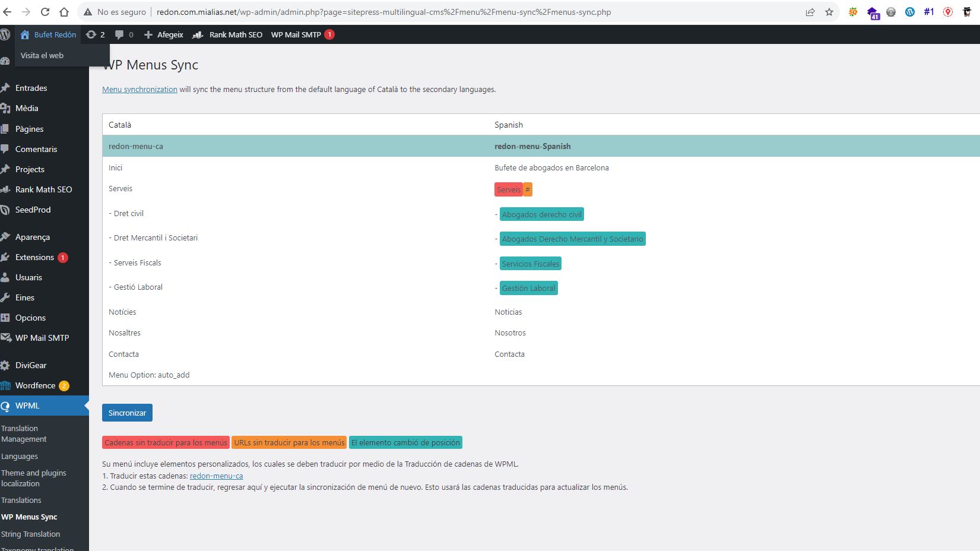Click Visita el web submenu item
The width and height of the screenshot is (980, 551).
coord(42,55)
